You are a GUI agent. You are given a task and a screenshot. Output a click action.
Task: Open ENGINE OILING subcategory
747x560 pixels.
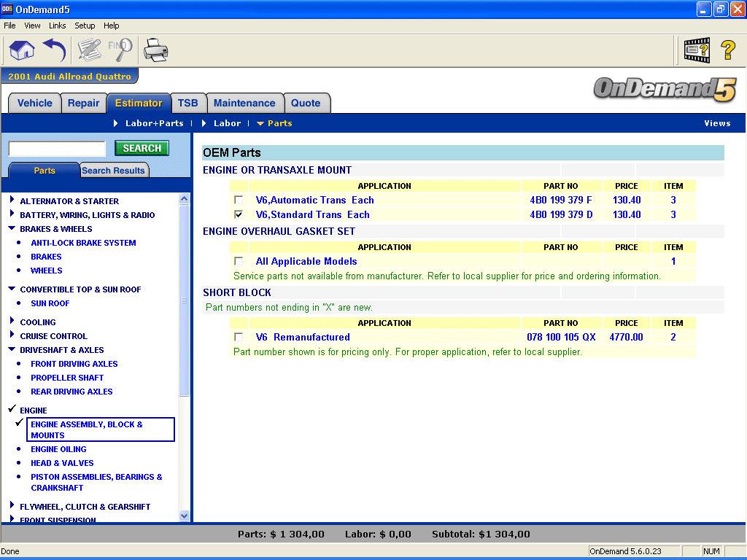click(x=58, y=449)
